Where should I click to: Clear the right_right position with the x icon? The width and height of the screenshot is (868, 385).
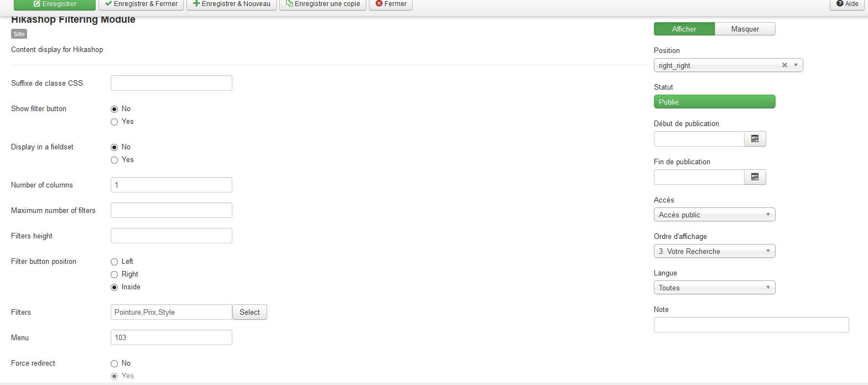tap(784, 65)
